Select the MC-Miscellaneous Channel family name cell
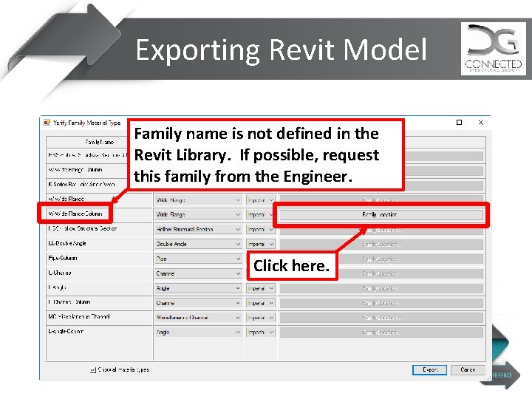 (100, 317)
